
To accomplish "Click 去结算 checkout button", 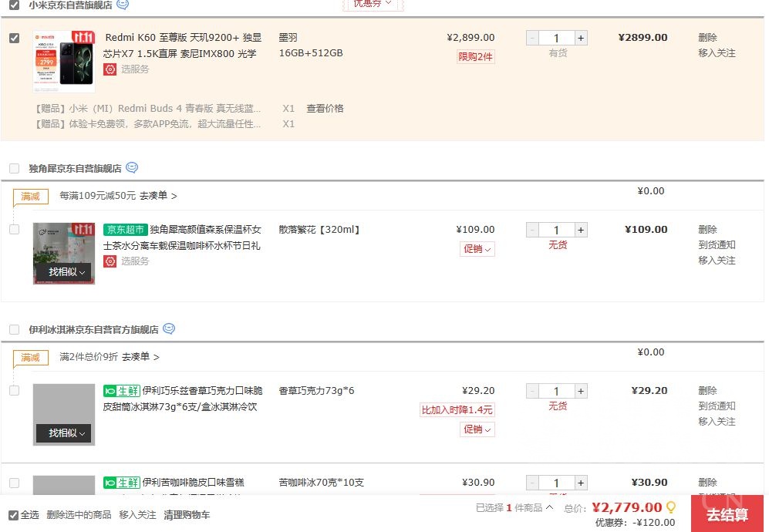I will [727, 514].
